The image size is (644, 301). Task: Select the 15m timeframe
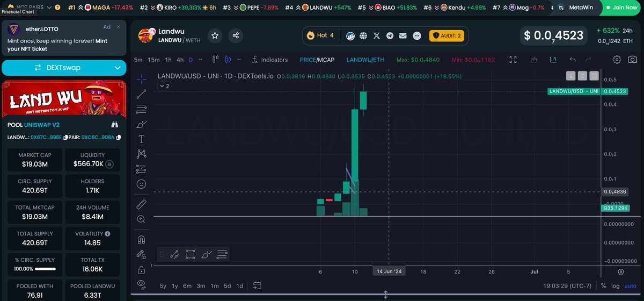click(153, 60)
